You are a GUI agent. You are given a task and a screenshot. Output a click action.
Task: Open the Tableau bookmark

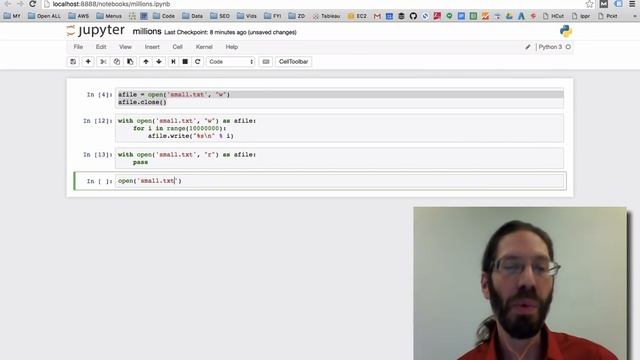(x=326, y=16)
